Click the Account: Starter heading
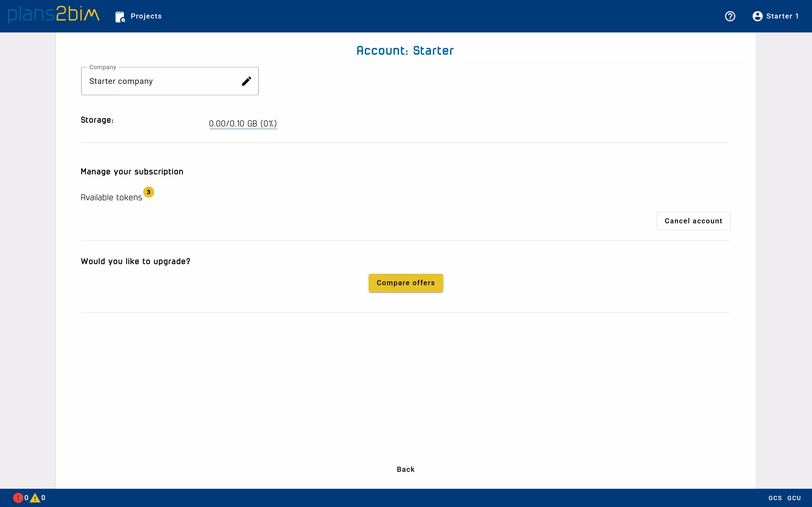The width and height of the screenshot is (812, 507). click(405, 51)
